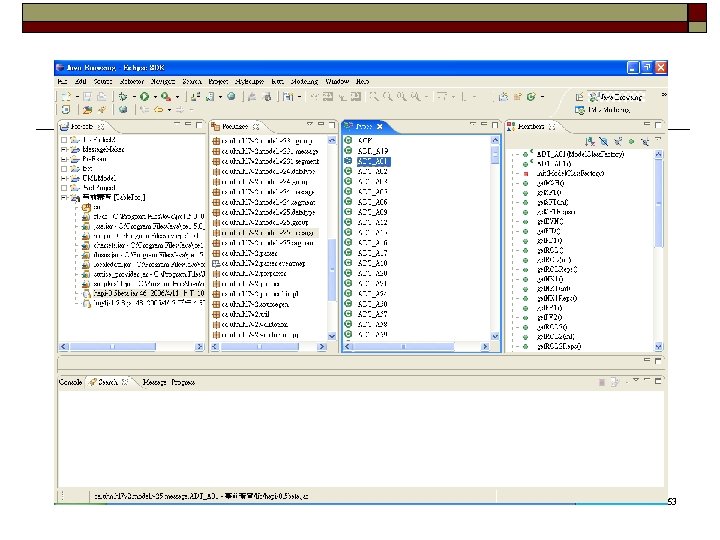
Task: Expand the DNLModel project node
Action: click(64, 178)
